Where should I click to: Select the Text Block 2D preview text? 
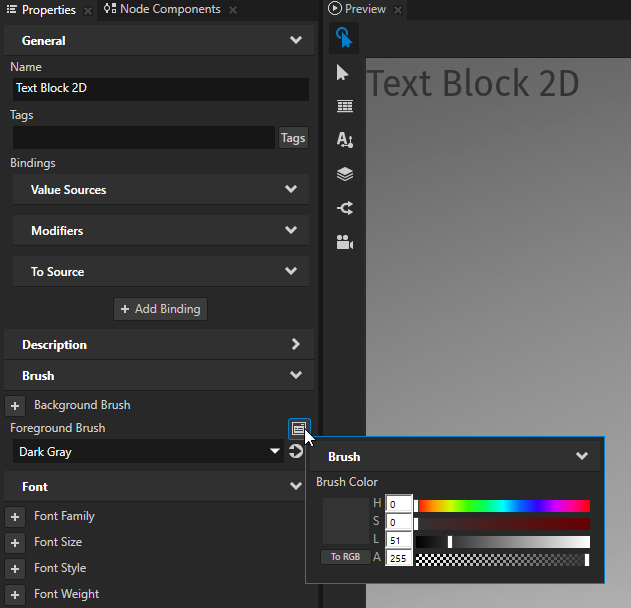[473, 83]
